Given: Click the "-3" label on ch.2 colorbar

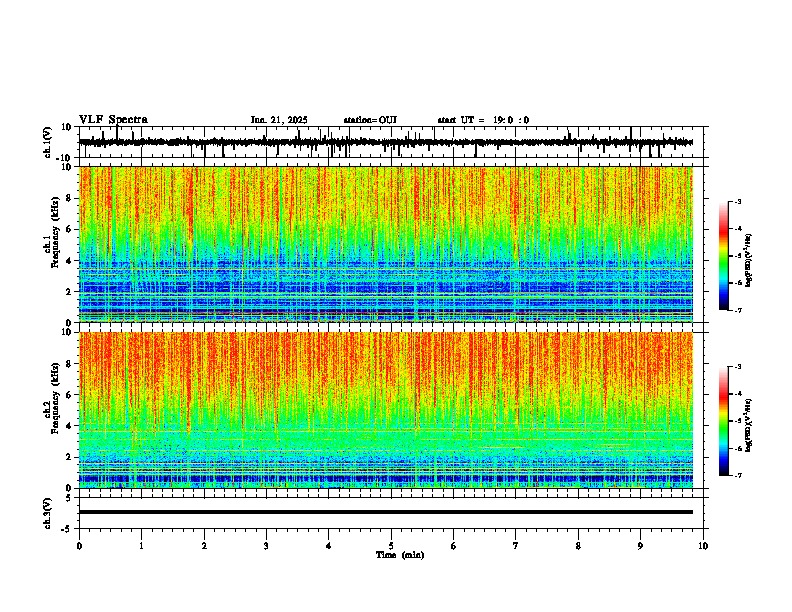Looking at the screenshot, I should click(x=737, y=367).
